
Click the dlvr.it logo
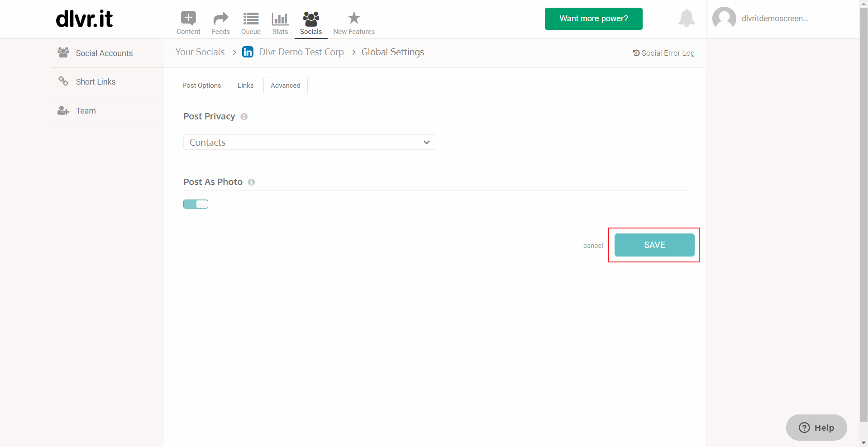[84, 19]
